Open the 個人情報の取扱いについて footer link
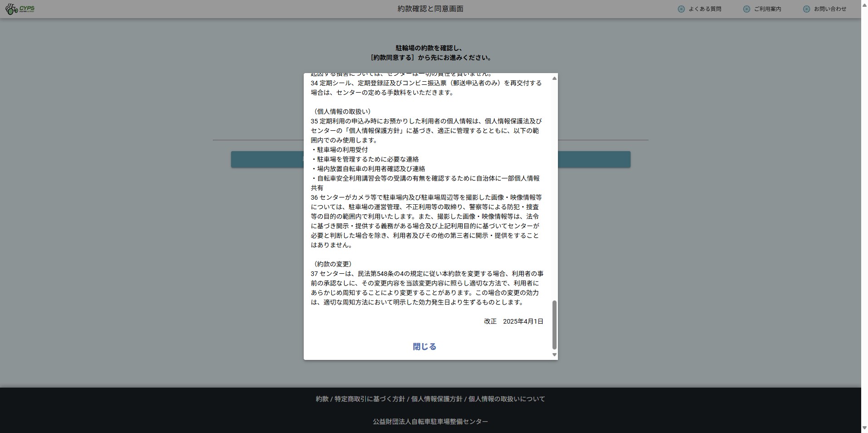 pos(507,399)
